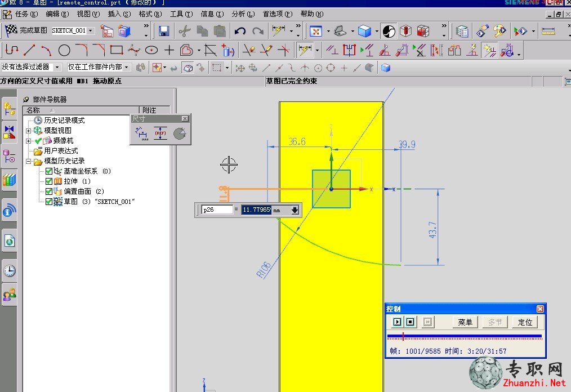The height and width of the screenshot is (392, 571).
Task: Expand the 模型视图 tree node
Action: tap(28, 131)
